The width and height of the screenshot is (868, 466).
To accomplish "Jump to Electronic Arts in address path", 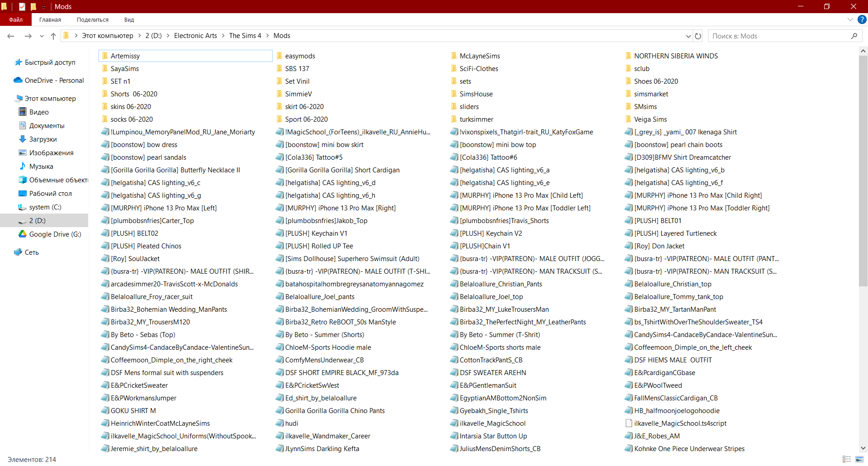I will tap(195, 36).
